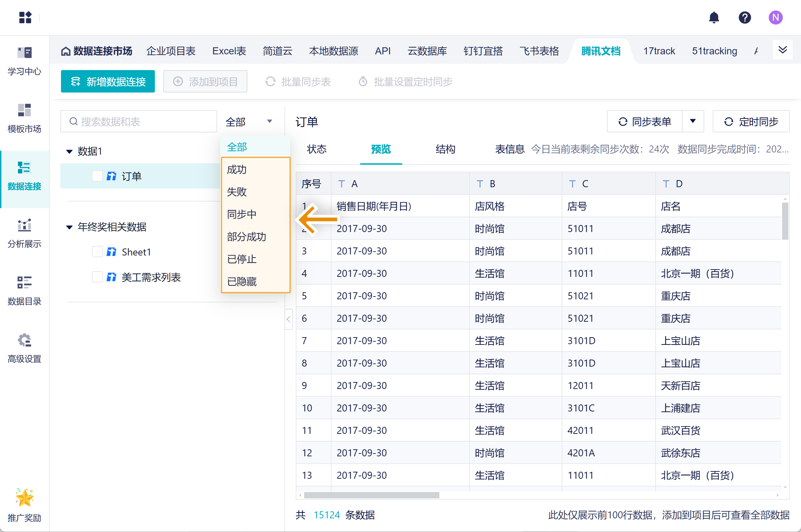
Task: Check the Sheet1 table checkbox
Action: point(97,252)
